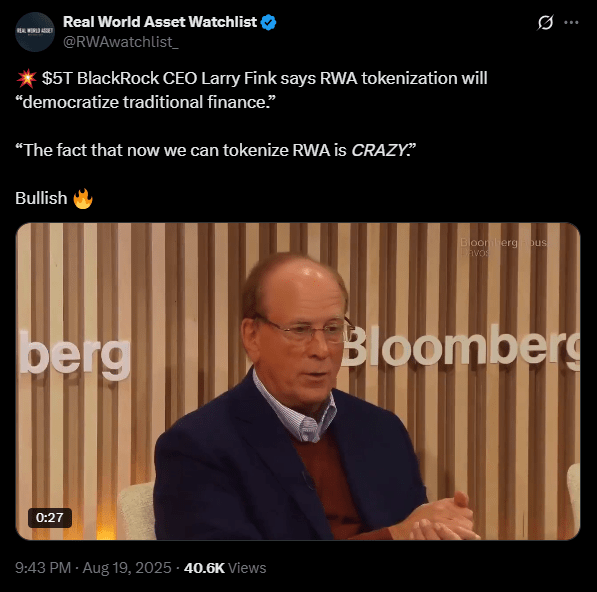This screenshot has width=597, height=592.
Task: Click the Bloomberg House Davos watermark
Action: pyautogui.click(x=503, y=247)
